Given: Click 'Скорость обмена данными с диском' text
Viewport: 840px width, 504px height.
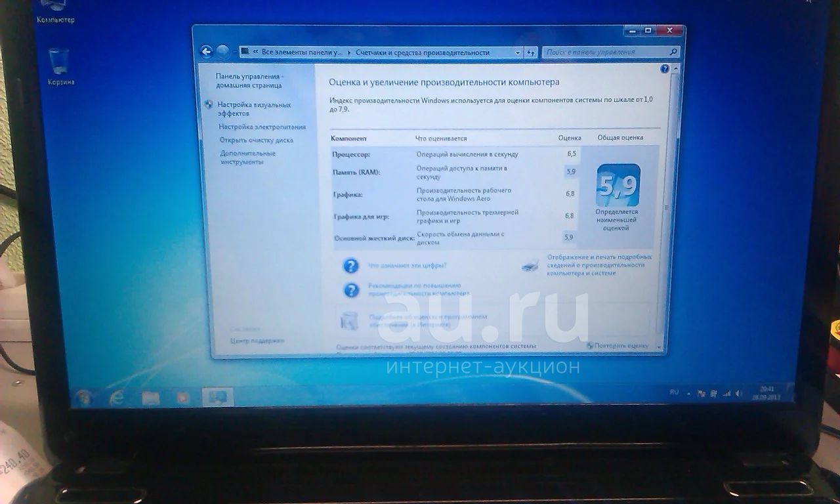Looking at the screenshot, I should (460, 238).
